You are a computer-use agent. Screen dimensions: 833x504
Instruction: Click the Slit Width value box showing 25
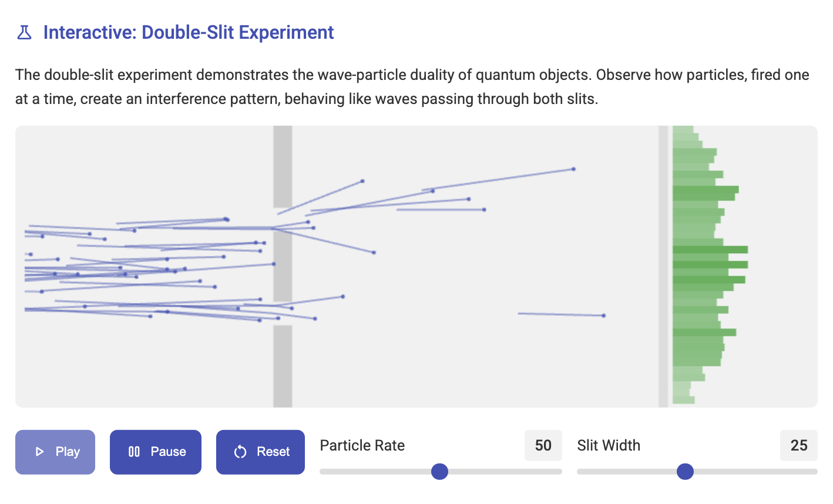point(798,445)
